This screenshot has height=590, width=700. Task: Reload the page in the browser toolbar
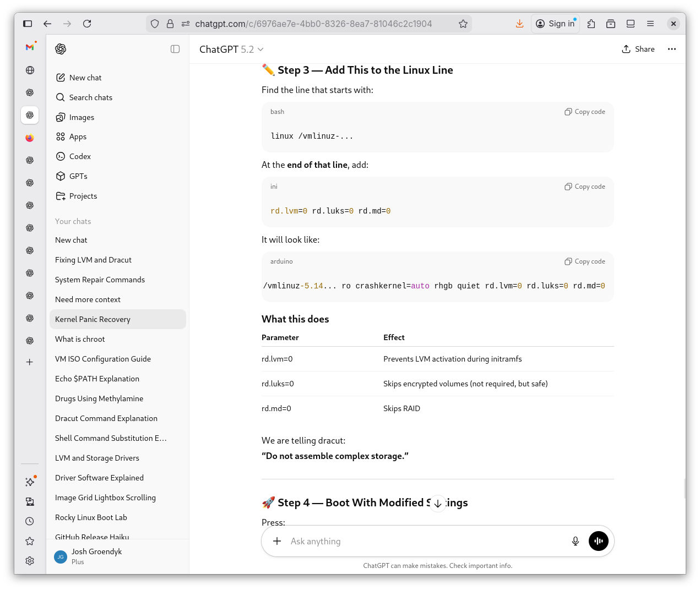click(87, 24)
